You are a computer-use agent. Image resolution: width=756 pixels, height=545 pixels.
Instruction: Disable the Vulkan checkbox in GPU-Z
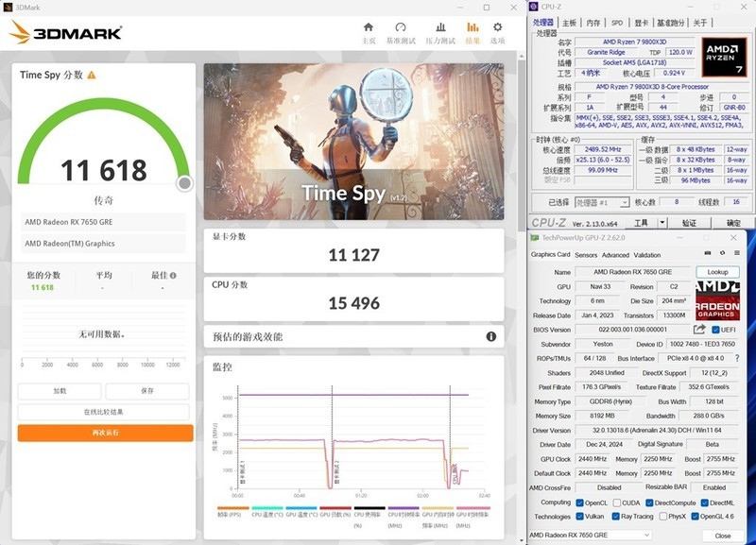[x=580, y=518]
